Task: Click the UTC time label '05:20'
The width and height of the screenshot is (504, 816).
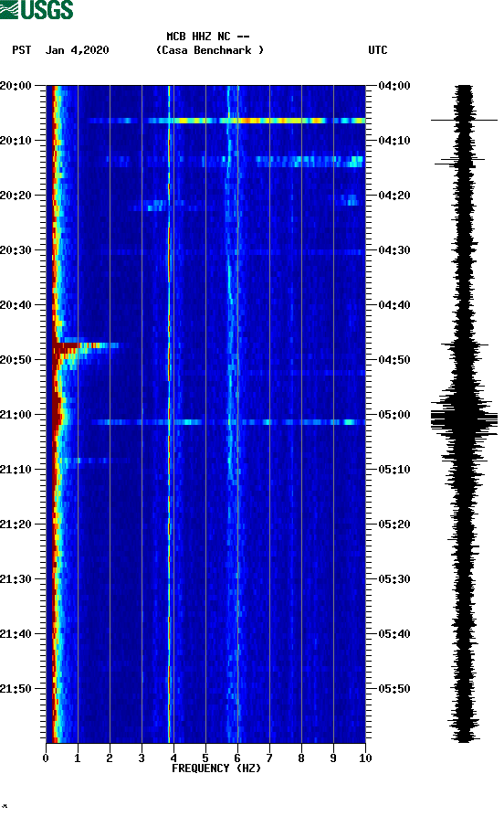Action: point(394,525)
